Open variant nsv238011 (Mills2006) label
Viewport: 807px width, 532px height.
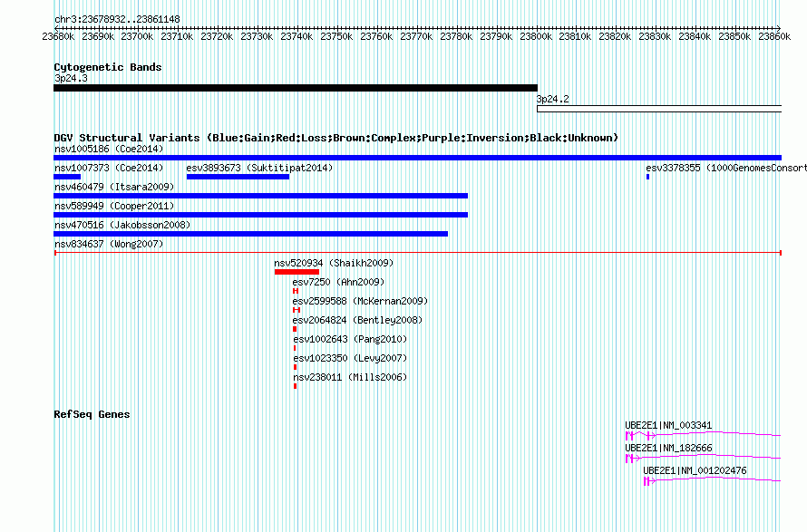click(x=350, y=378)
